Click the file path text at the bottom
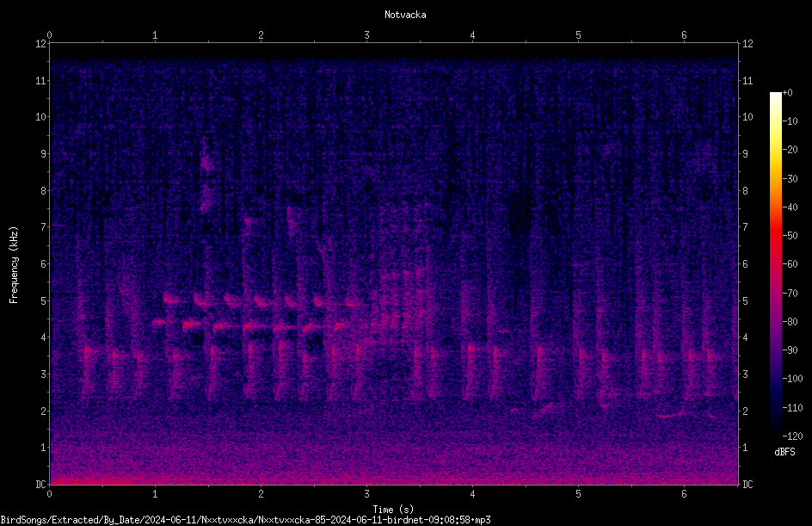 coord(245,520)
